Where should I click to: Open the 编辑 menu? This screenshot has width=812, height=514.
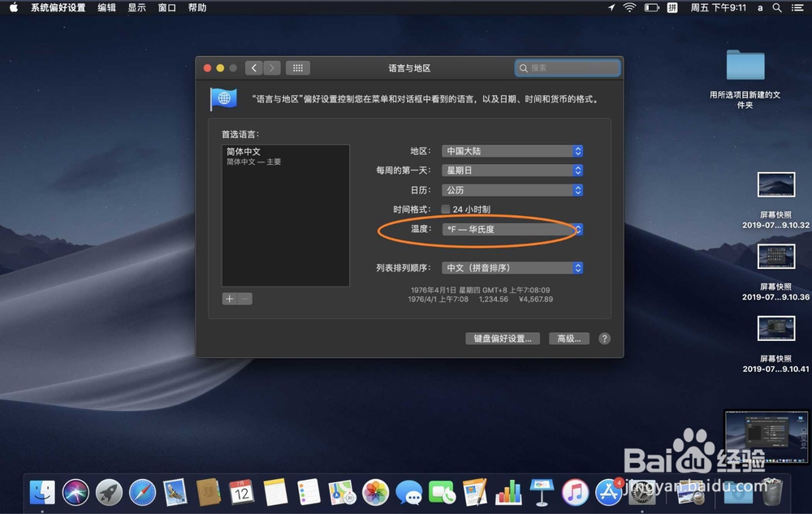(106, 8)
